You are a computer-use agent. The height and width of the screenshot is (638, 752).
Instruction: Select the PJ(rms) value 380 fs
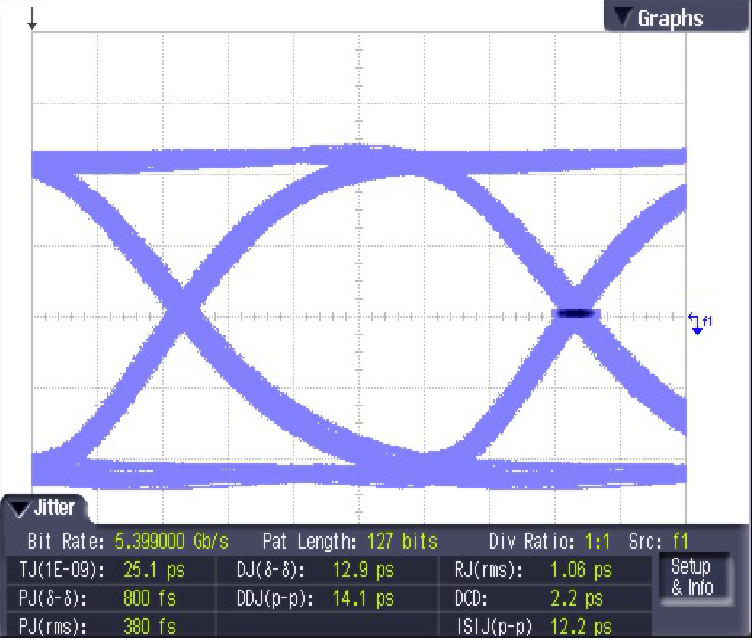149,626
